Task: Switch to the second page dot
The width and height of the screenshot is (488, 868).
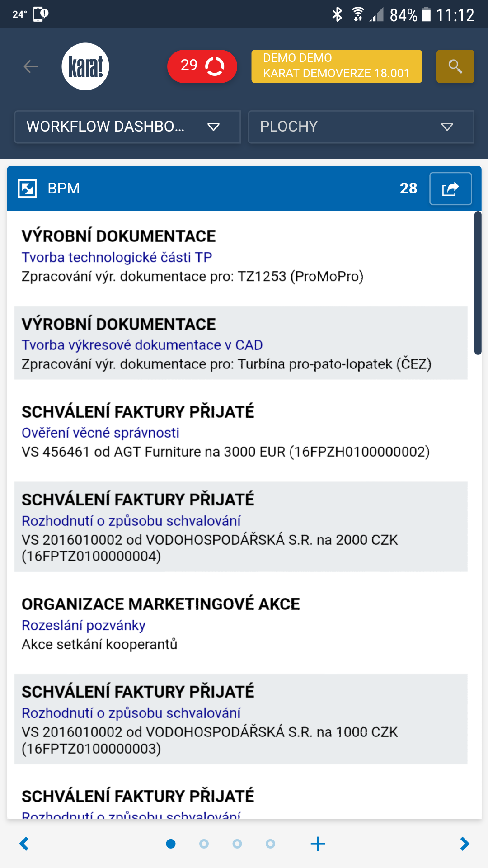Action: pos(204,844)
